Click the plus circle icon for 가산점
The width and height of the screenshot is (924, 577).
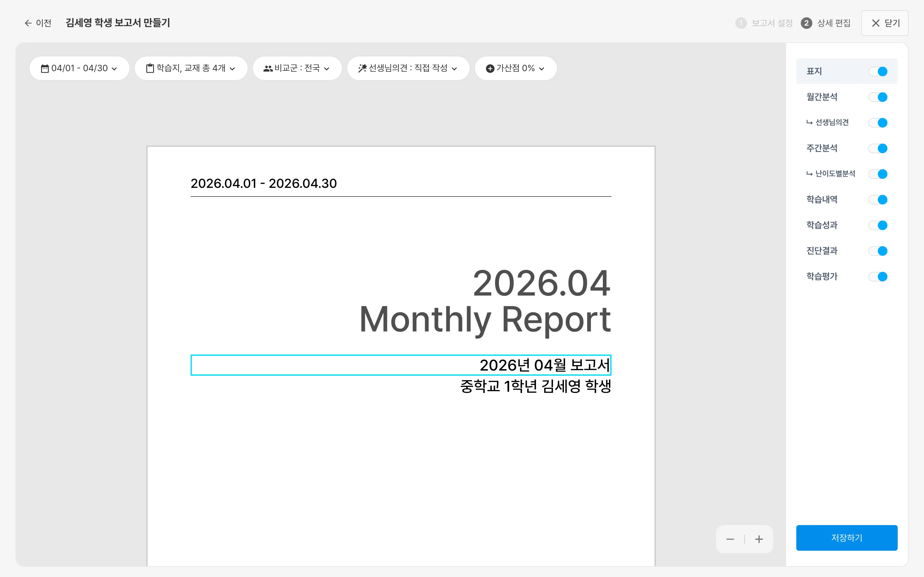click(490, 68)
